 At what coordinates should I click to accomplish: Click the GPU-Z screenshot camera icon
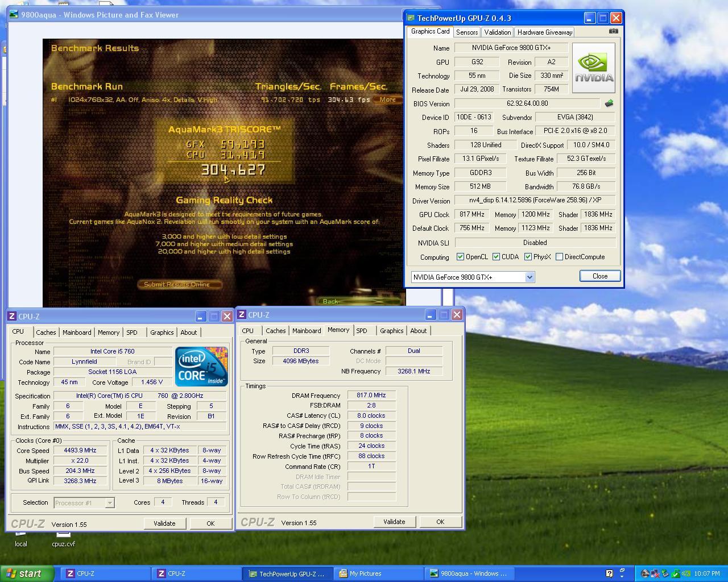(x=613, y=31)
